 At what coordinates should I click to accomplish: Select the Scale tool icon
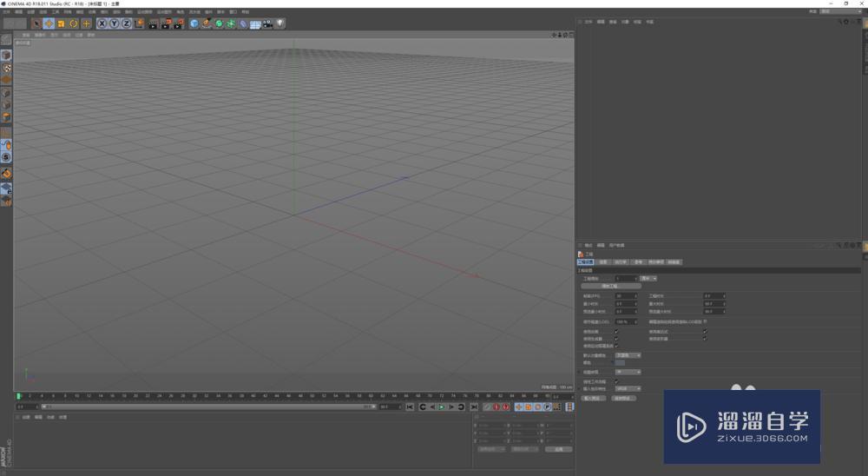pos(62,23)
